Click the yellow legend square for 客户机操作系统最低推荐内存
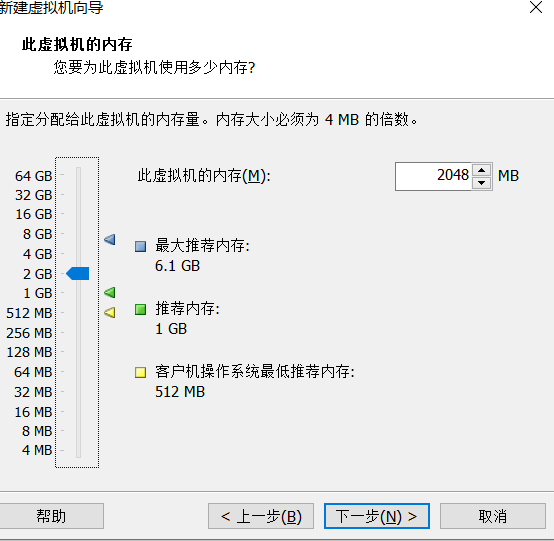 [x=141, y=372]
